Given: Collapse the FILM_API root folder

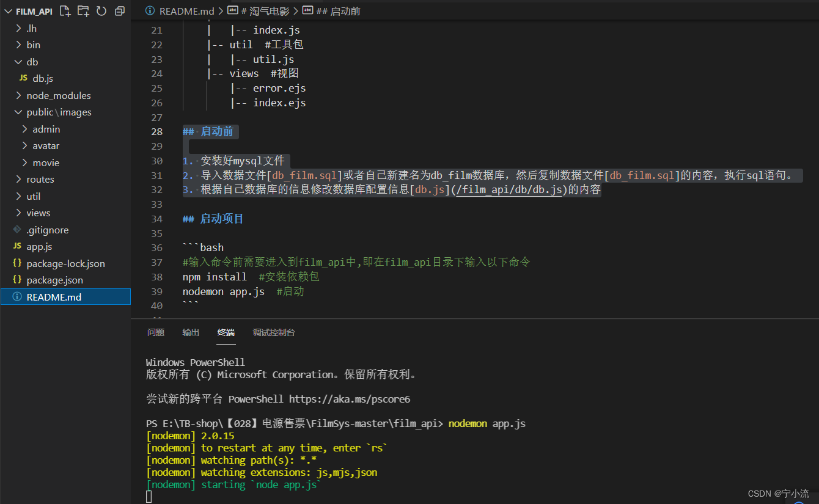Looking at the screenshot, I should (x=7, y=11).
